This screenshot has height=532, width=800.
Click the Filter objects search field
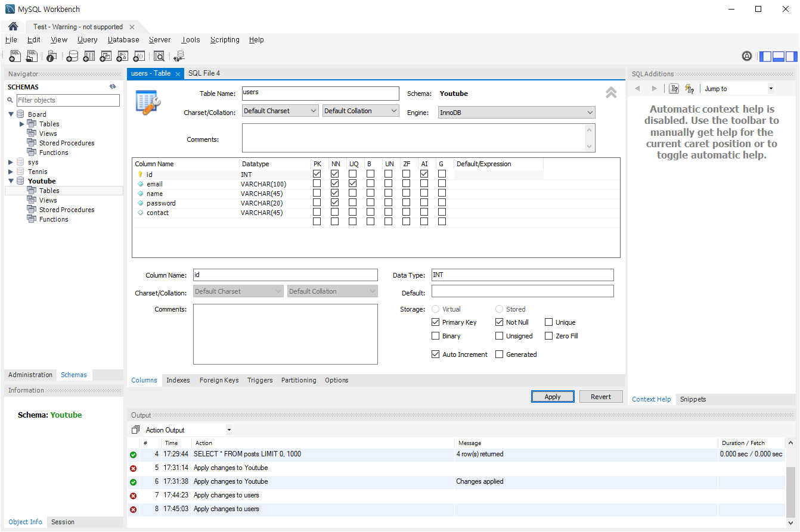click(68, 100)
